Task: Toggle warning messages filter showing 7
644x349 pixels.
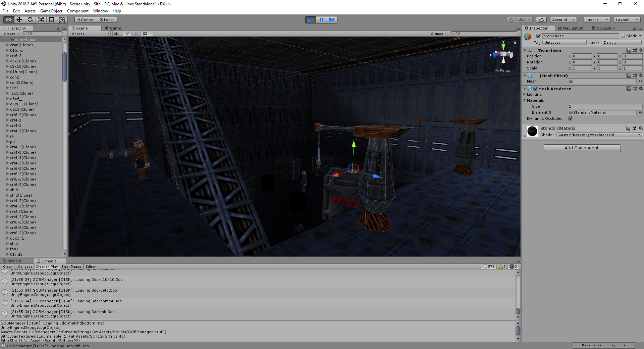Action: 502,266
